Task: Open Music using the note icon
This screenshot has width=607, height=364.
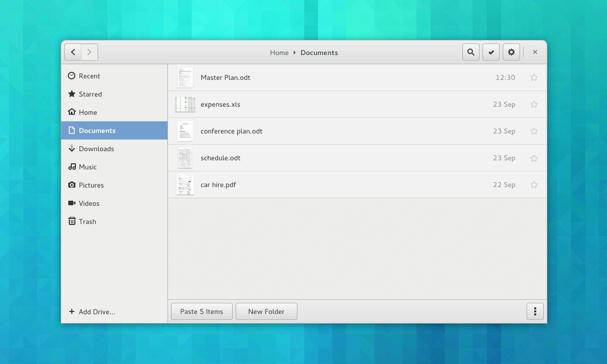Action: click(71, 167)
